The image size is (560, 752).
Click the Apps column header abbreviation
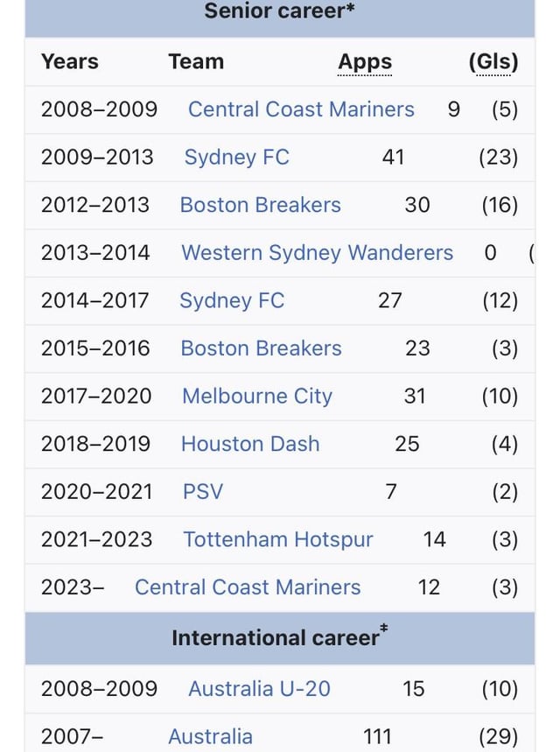[x=365, y=62]
